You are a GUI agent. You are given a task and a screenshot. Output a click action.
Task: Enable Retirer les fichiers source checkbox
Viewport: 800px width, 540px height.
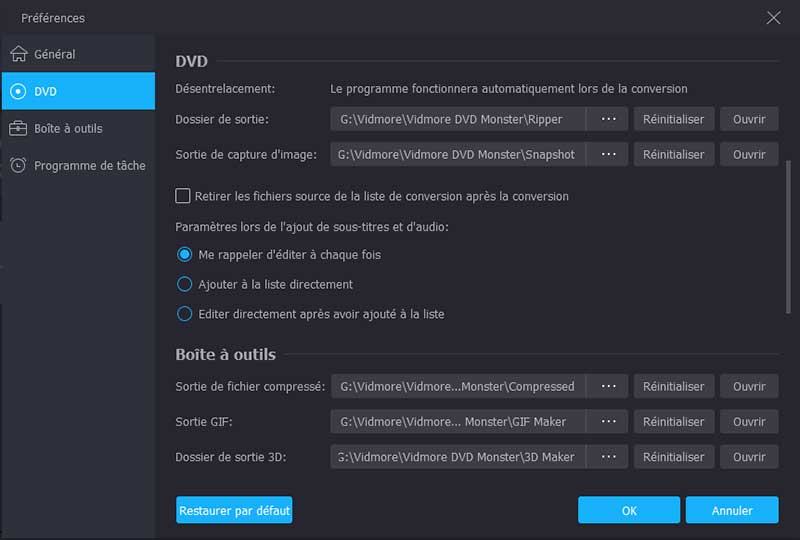coord(183,196)
